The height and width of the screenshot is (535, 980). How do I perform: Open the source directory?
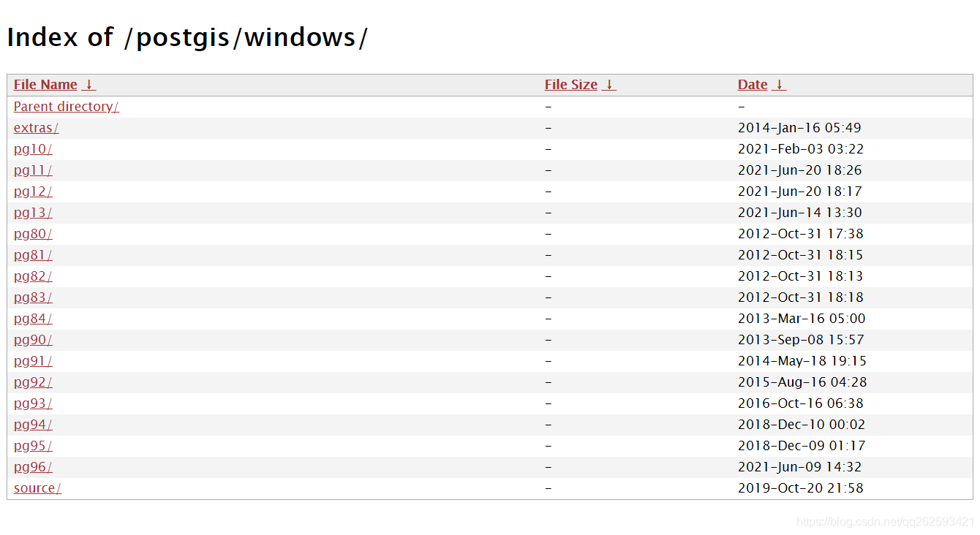37,487
